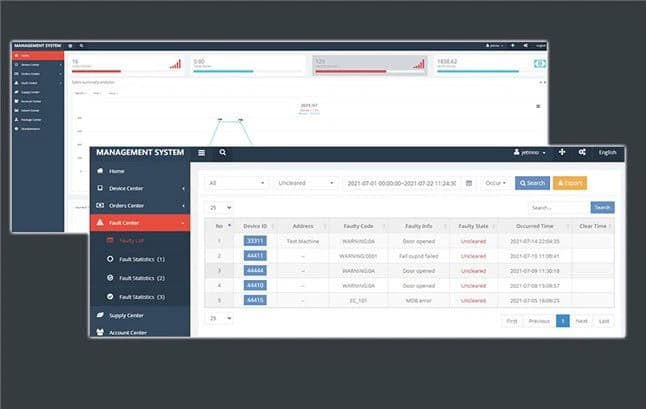Expand the 'Occur' dropdown button
The image size is (646, 409).
[x=496, y=183]
